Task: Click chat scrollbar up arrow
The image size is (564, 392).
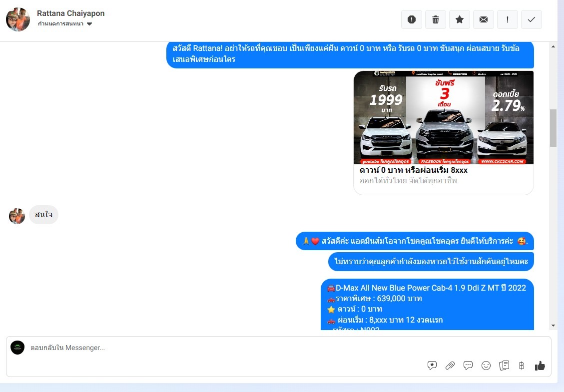Action: (x=553, y=46)
